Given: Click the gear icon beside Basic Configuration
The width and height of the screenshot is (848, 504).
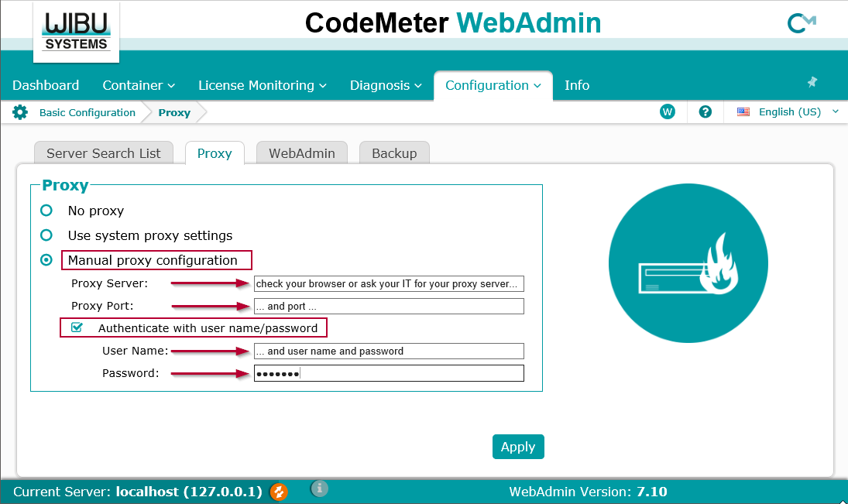Looking at the screenshot, I should pyautogui.click(x=20, y=112).
